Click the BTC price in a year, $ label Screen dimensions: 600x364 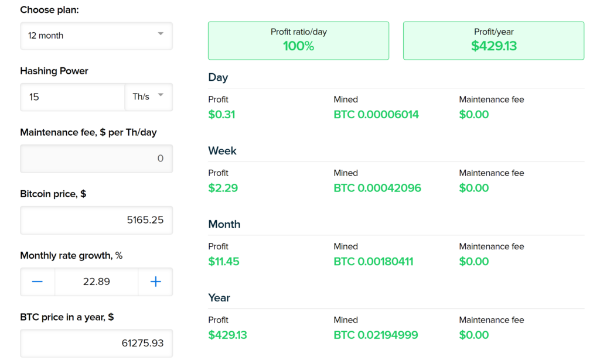[x=67, y=317]
